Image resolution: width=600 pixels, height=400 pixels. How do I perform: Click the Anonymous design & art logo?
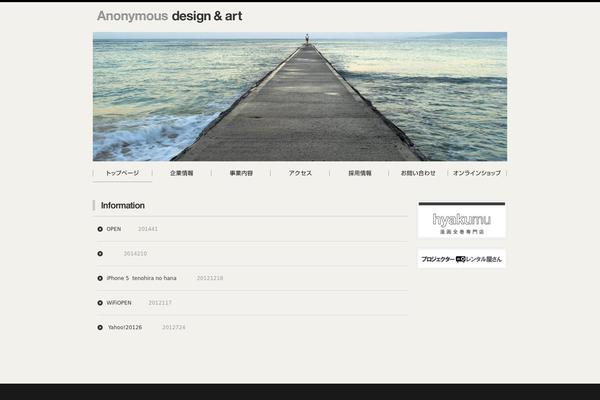pos(170,16)
